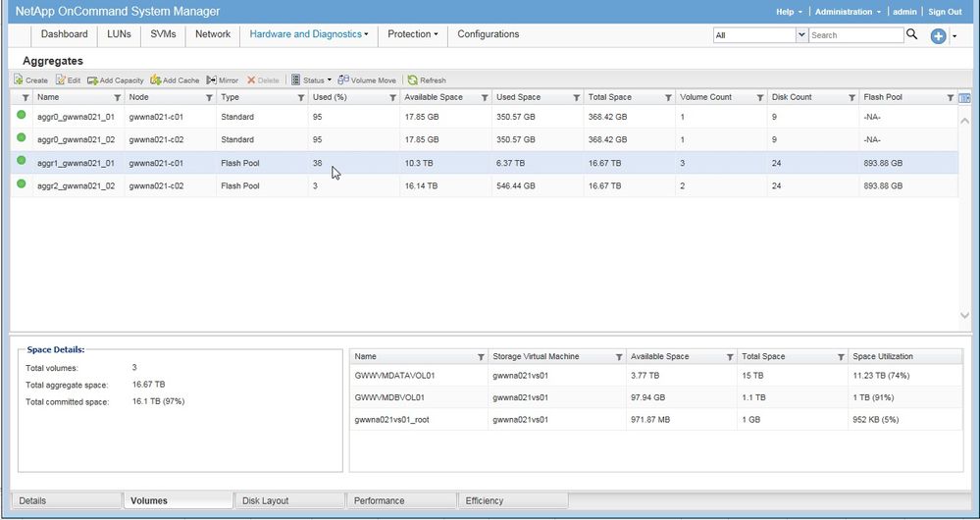Open filter for the Disk Count column
This screenshot has height=520, width=980.
coord(852,98)
